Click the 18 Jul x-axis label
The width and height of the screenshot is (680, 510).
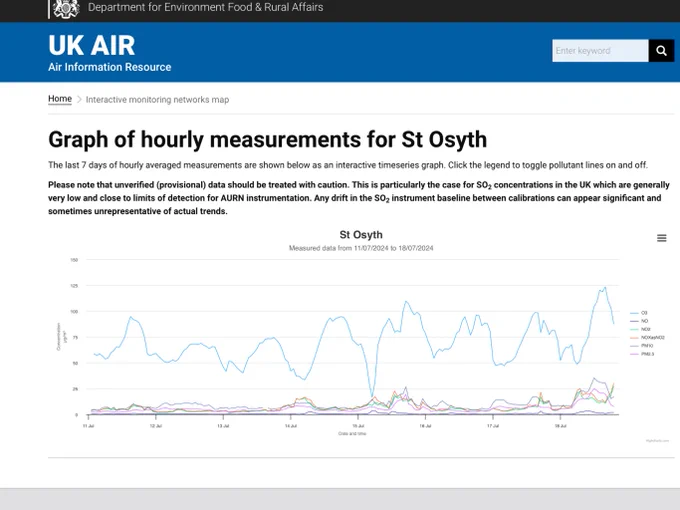pyautogui.click(x=560, y=426)
